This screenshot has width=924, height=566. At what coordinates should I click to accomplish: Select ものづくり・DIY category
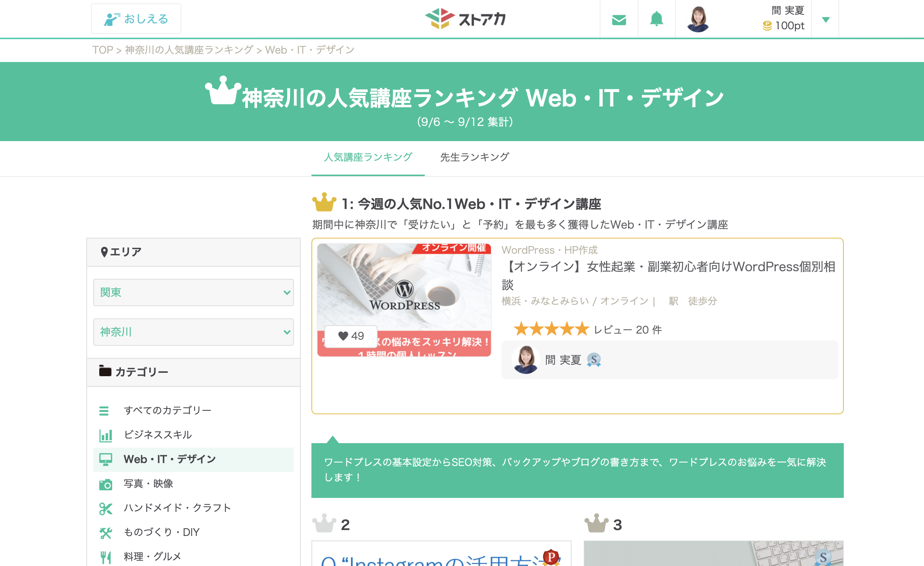point(162,532)
